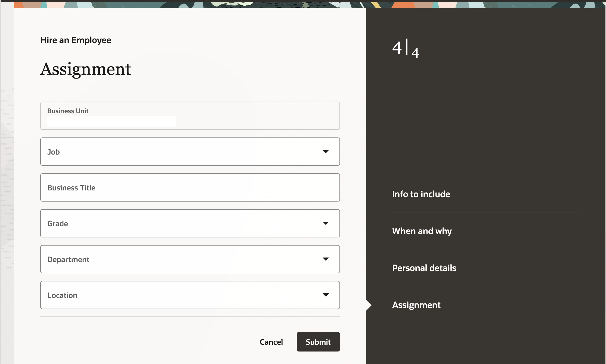606x364 pixels.
Task: Open the Job selection dropdown
Action: 190,151
